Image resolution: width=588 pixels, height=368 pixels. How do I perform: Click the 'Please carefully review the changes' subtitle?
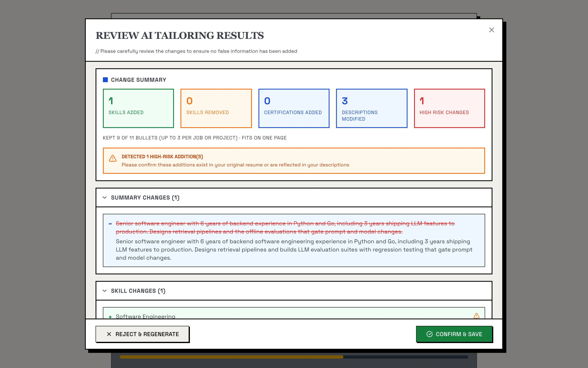click(x=196, y=51)
